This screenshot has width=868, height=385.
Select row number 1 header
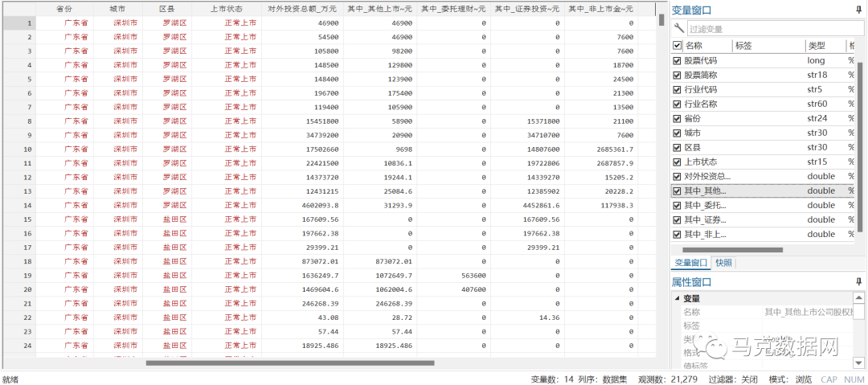pos(19,23)
